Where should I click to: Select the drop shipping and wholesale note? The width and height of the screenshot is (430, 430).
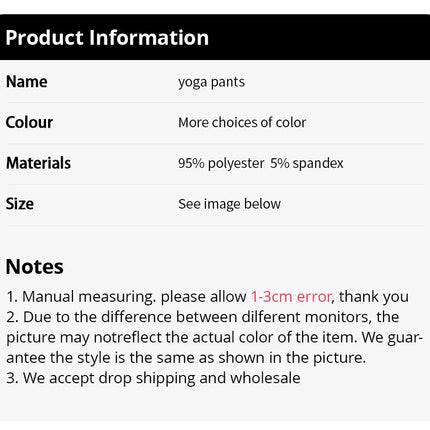(153, 378)
